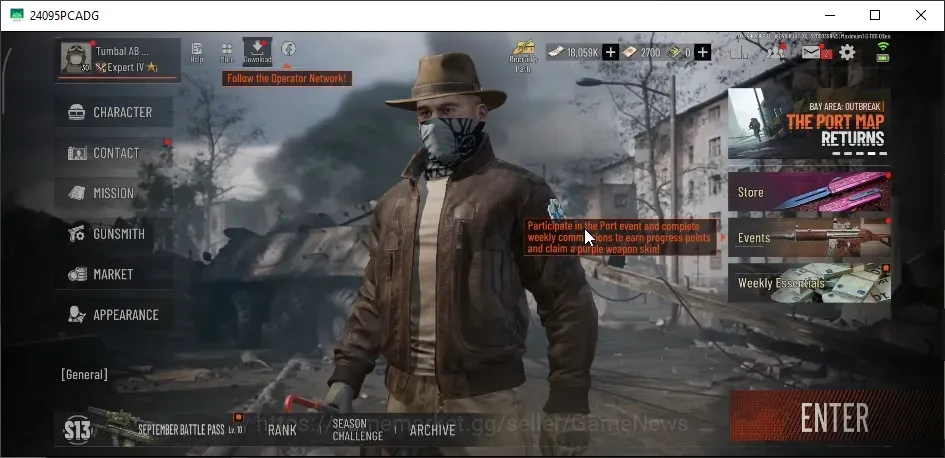This screenshot has height=458, width=945.
Task: Open the CONTACT menu
Action: pyautogui.click(x=113, y=153)
